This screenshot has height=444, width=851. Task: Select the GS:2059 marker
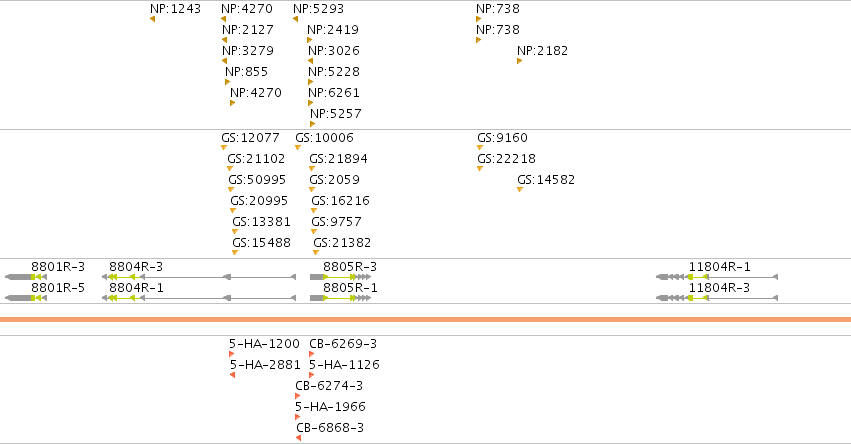(x=312, y=190)
